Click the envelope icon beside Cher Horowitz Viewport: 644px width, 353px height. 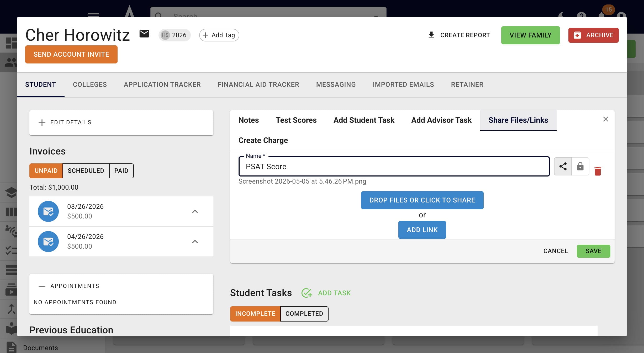144,34
